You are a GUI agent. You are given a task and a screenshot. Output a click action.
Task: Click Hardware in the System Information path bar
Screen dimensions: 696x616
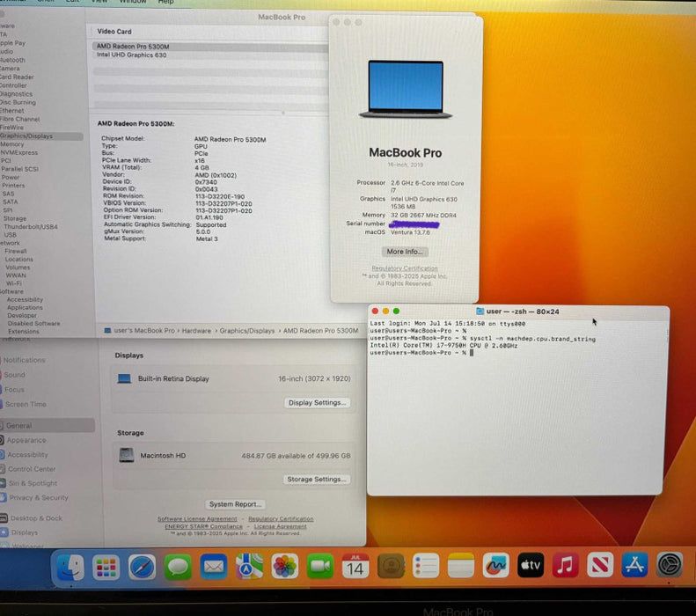(196, 331)
